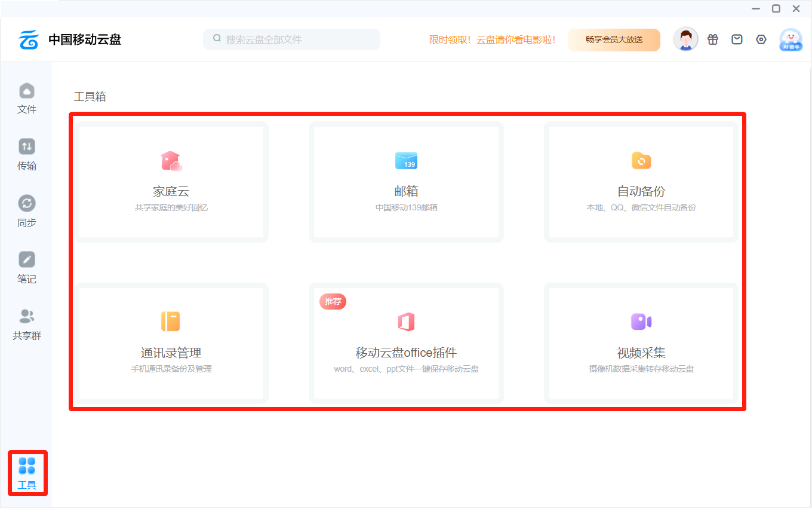The height and width of the screenshot is (508, 812).
Task: Click the 通讯录管理 contacts book icon
Action: coord(170,322)
